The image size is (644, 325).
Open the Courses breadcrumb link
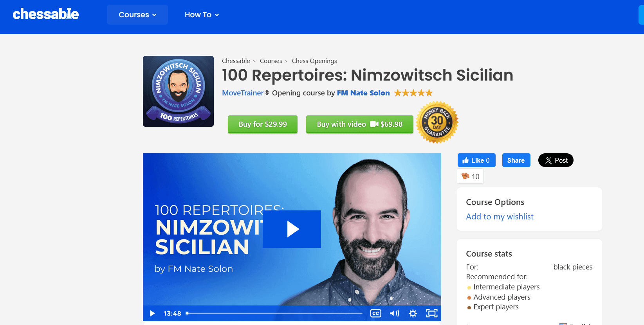click(x=271, y=61)
